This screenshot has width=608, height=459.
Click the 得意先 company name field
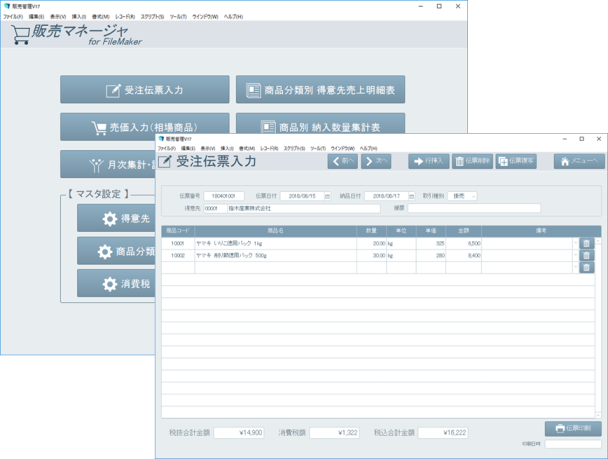click(x=304, y=209)
